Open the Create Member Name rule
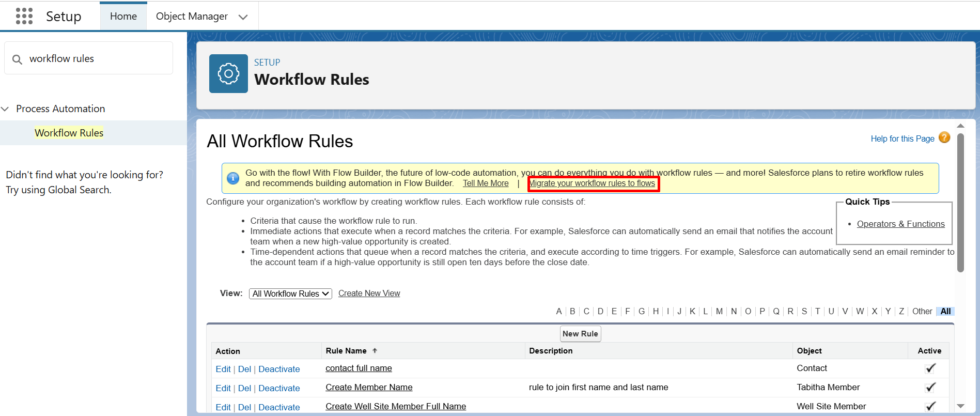The height and width of the screenshot is (416, 980). tap(369, 387)
